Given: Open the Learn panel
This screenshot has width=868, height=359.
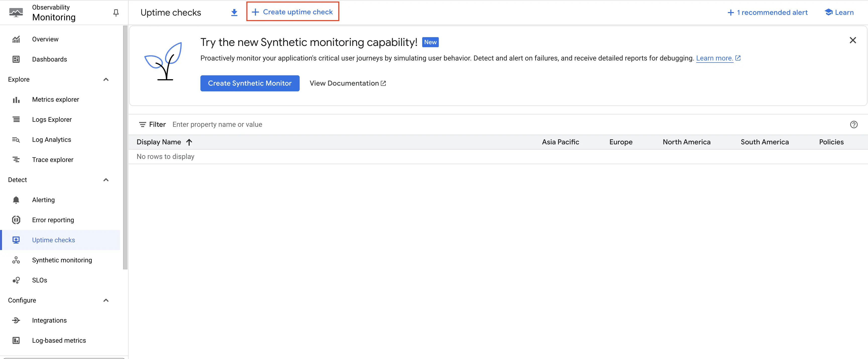Looking at the screenshot, I should point(839,13).
